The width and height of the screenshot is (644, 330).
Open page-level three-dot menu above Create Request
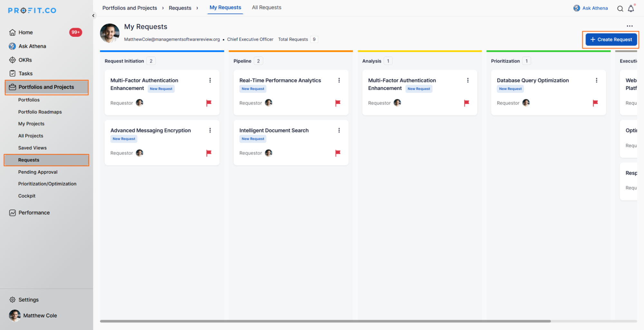coord(630,26)
